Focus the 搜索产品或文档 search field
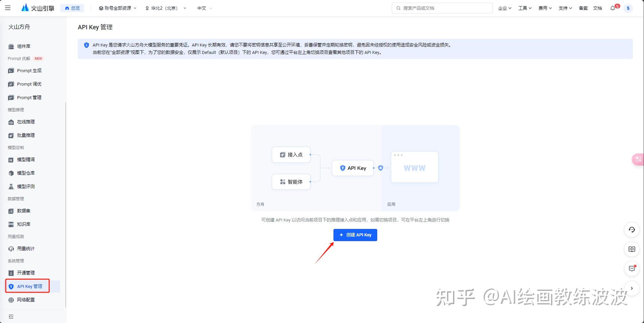Image resolution: width=644 pixels, height=323 pixels. pos(442,8)
